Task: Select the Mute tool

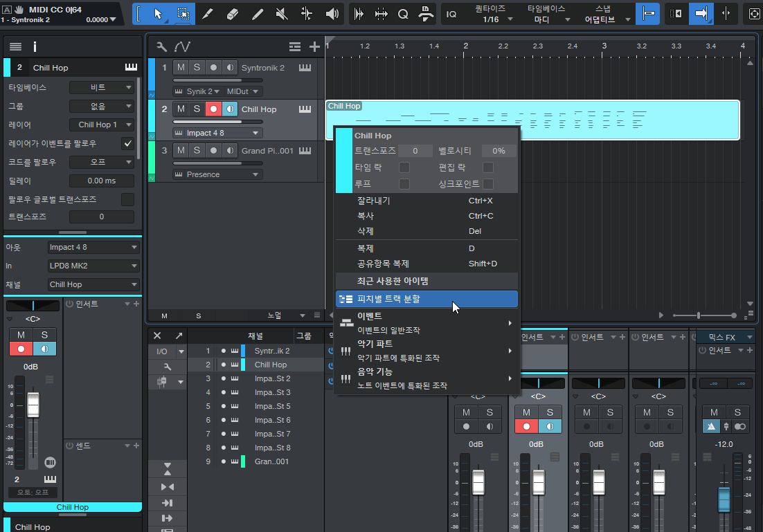Action: 282,14
